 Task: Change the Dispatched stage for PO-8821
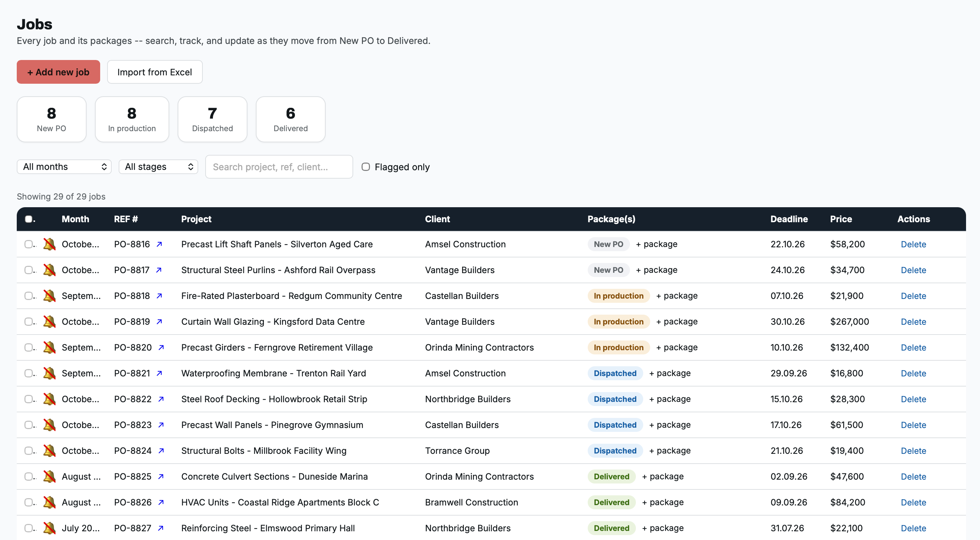coord(615,374)
